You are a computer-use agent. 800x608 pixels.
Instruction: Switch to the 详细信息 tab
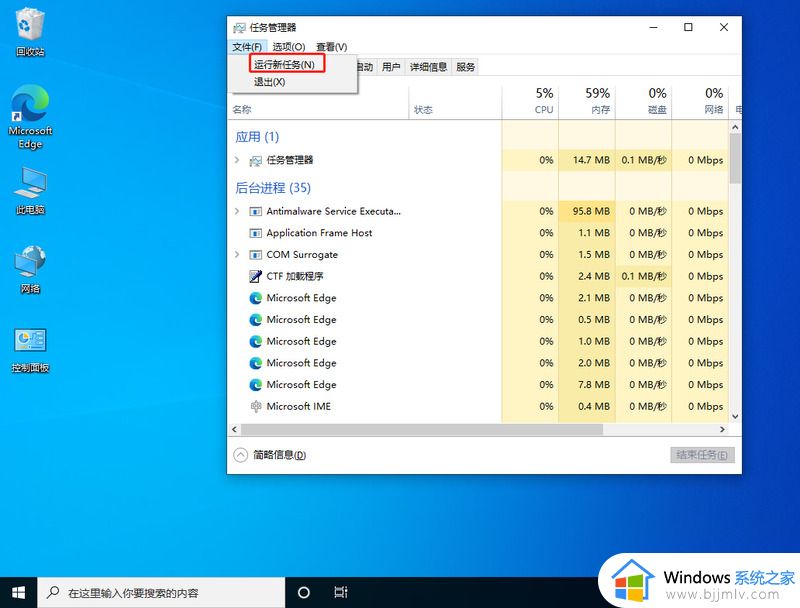428,67
